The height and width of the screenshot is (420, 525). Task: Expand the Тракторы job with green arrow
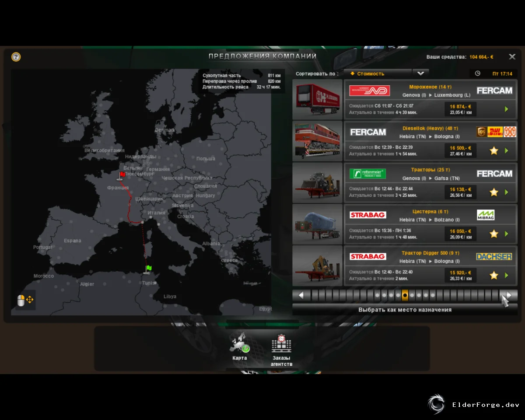(x=507, y=192)
